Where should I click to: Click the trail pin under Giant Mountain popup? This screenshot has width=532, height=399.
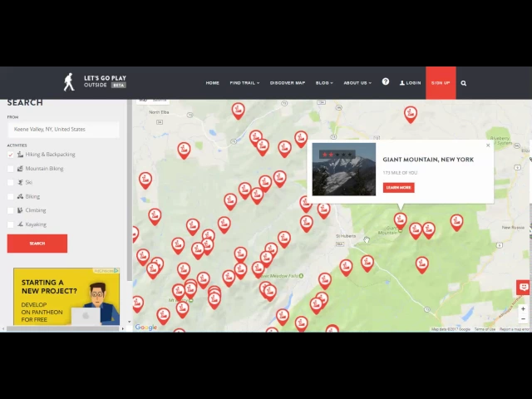tap(401, 220)
